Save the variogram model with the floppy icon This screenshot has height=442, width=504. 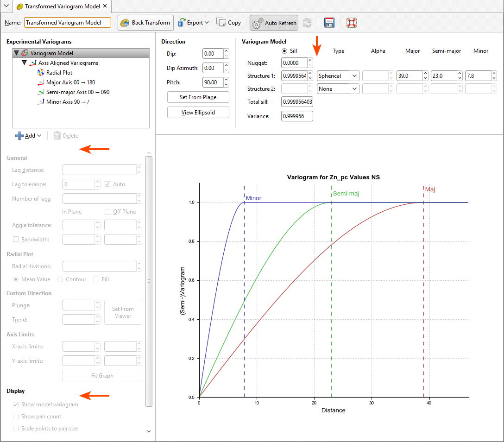pyautogui.click(x=329, y=22)
